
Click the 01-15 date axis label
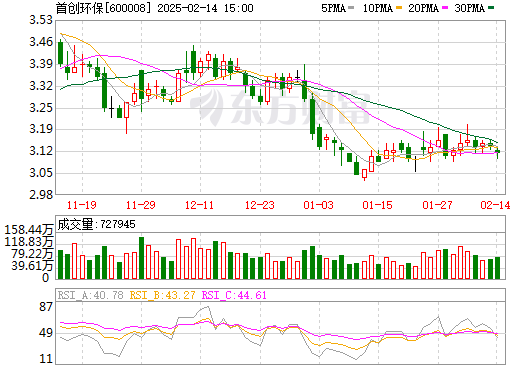point(378,205)
